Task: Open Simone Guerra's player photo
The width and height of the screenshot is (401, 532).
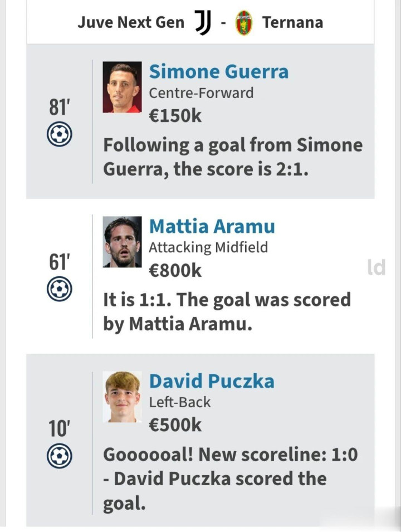Action: point(122,87)
